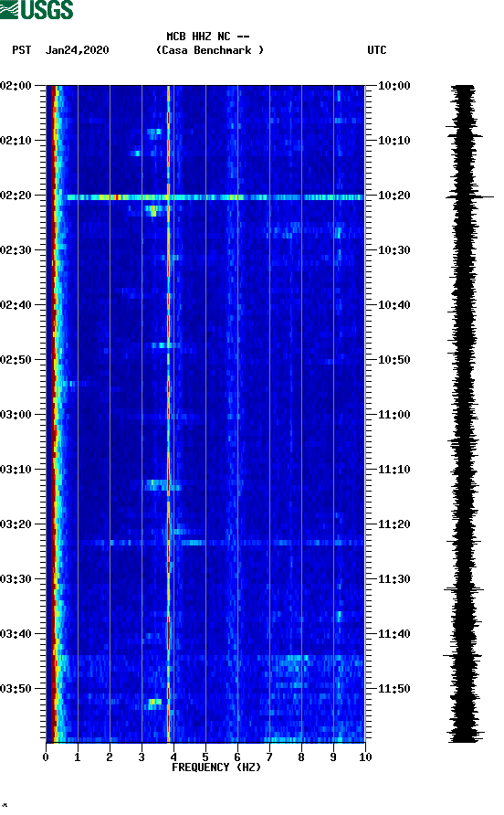
Task: Click the 'UTC' timezone label
Action: pos(377,50)
